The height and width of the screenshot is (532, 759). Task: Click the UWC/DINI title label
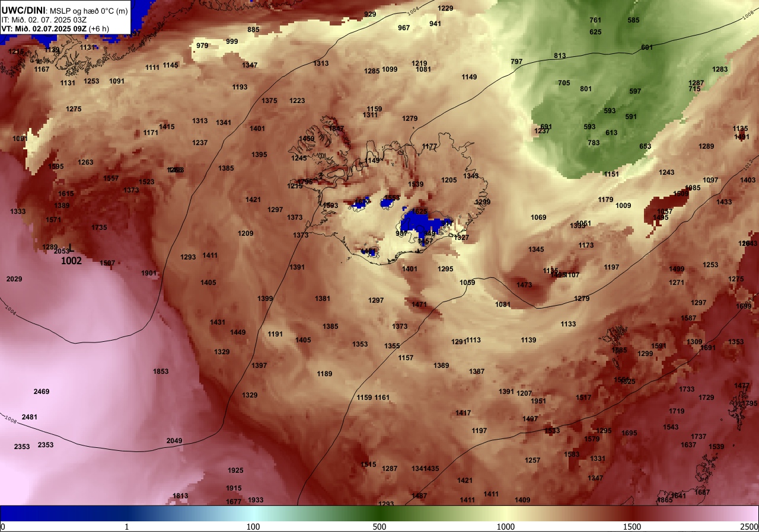(24, 11)
